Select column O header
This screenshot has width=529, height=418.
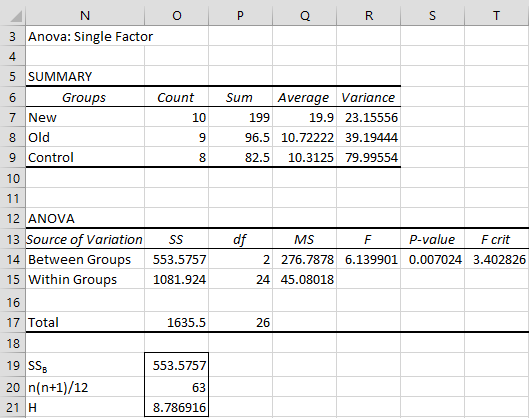pyautogui.click(x=176, y=16)
